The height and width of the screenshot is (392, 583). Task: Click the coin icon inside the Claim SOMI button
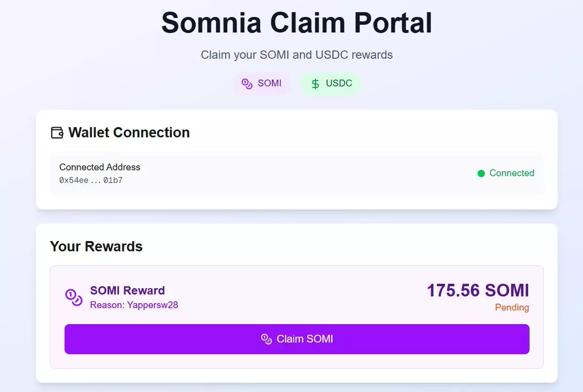(x=266, y=339)
